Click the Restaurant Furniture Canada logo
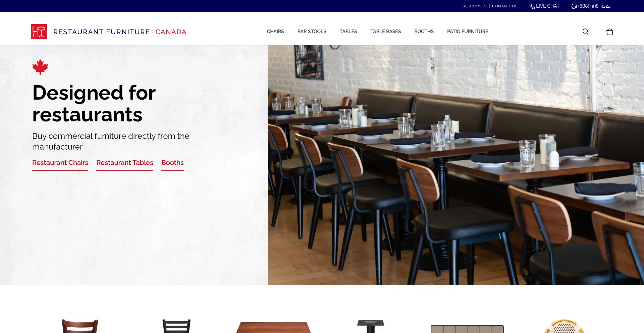This screenshot has height=333, width=644. (108, 32)
